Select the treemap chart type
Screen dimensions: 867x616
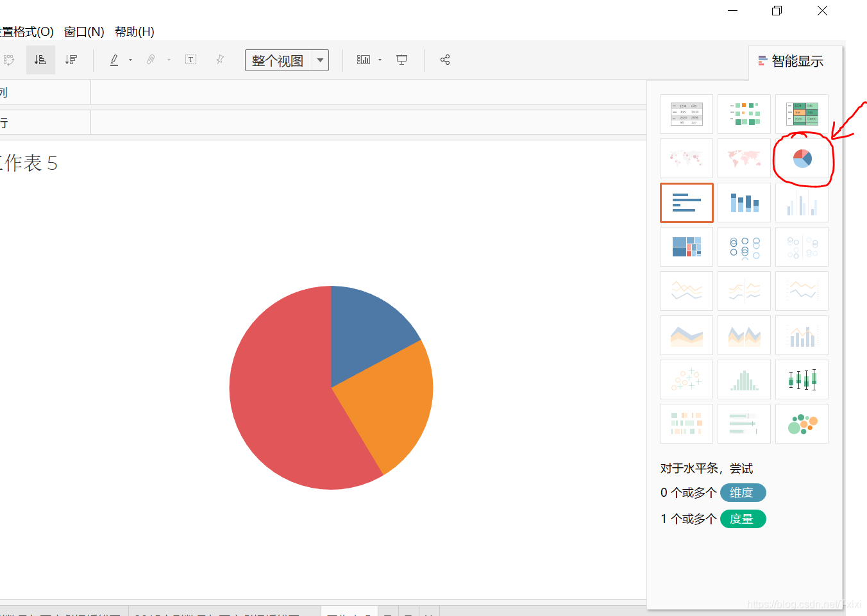[686, 247]
